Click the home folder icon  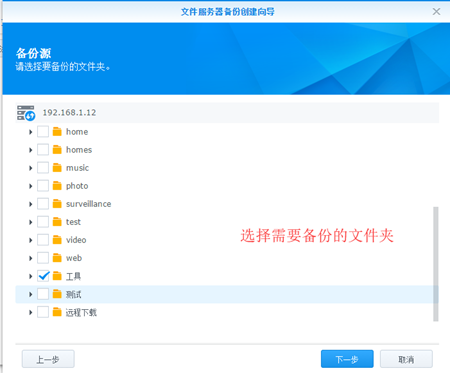pyautogui.click(x=57, y=132)
